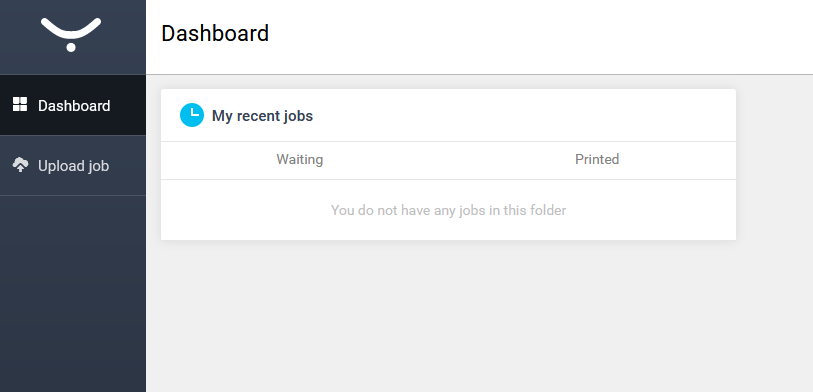Switch to the Printed tab
The width and height of the screenshot is (813, 392).
pyautogui.click(x=597, y=159)
